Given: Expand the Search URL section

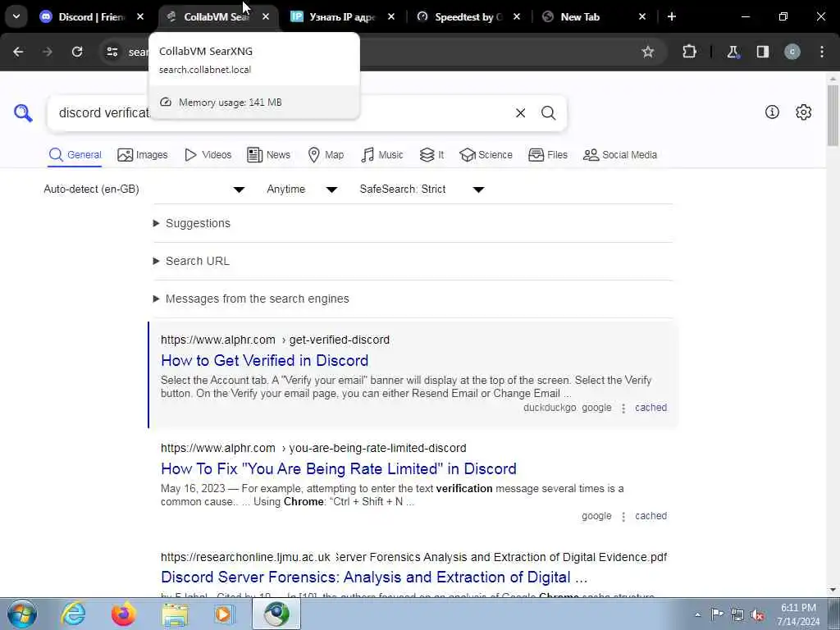Looking at the screenshot, I should pos(197,261).
